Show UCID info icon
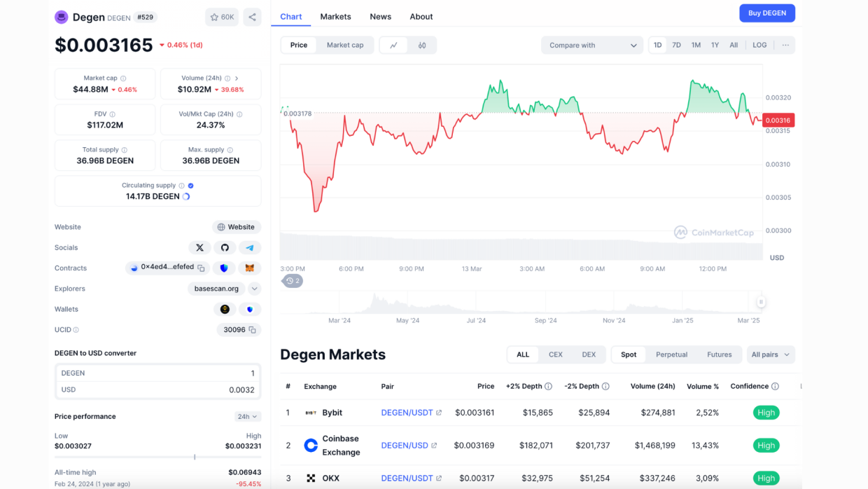This screenshot has height=489, width=868. pos(76,329)
